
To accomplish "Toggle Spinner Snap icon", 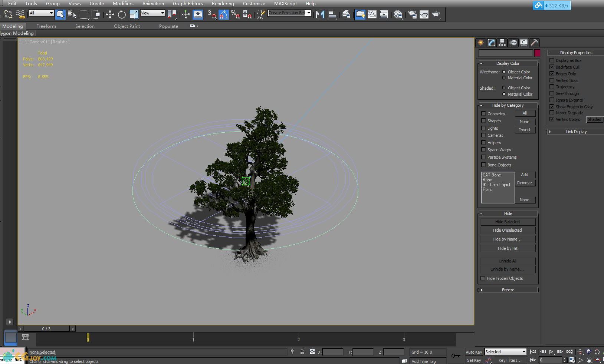I will 247,14.
